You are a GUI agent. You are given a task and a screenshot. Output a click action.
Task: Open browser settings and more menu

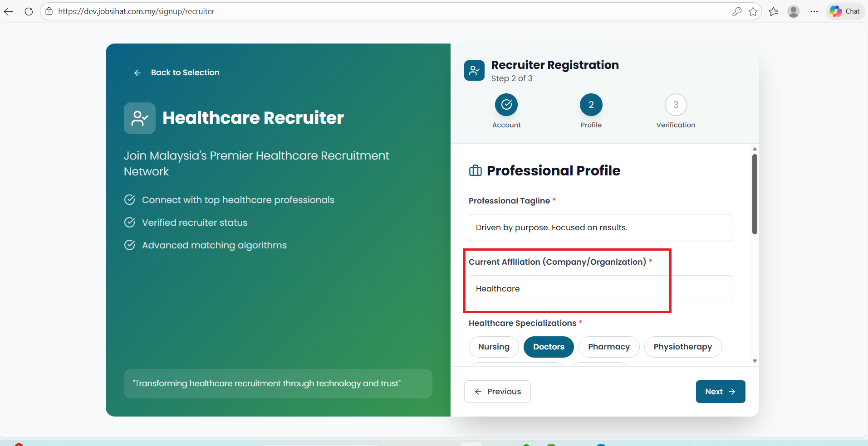814,11
